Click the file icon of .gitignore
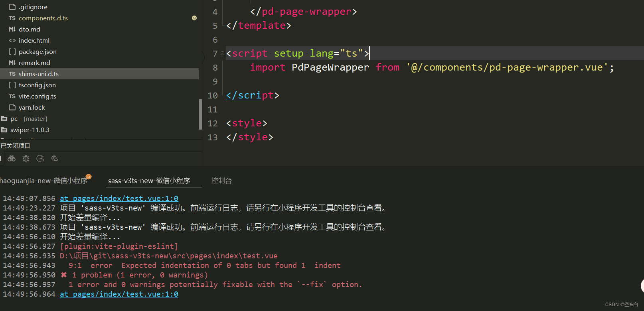The height and width of the screenshot is (311, 644). 12,7
